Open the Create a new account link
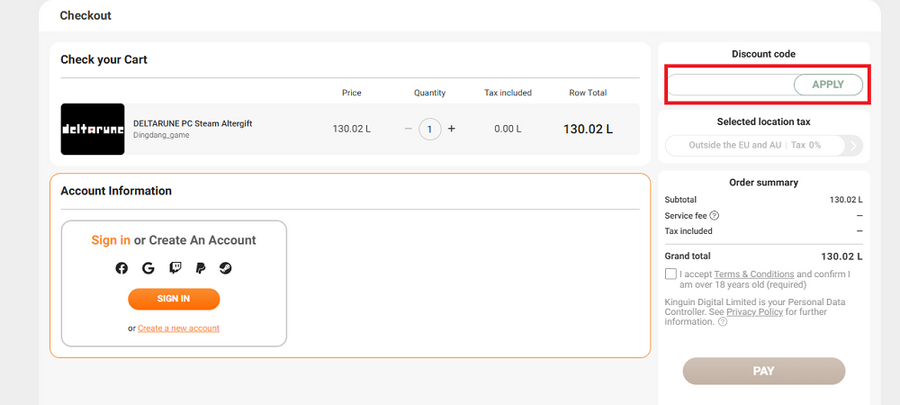This screenshot has height=405, width=900. 178,328
